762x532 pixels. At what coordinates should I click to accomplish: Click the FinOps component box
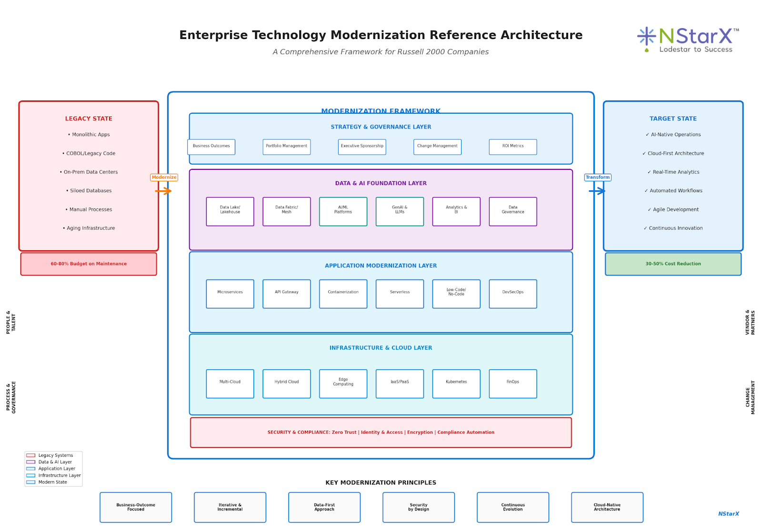coord(513,384)
